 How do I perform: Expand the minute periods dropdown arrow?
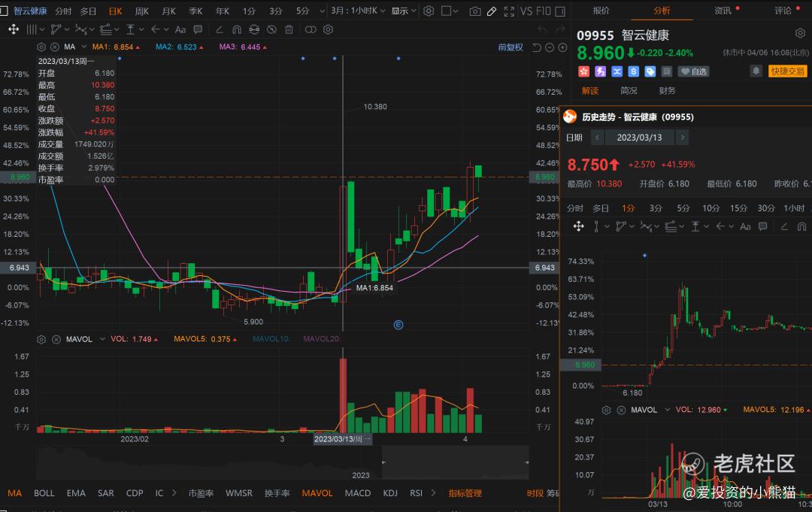tap(322, 11)
